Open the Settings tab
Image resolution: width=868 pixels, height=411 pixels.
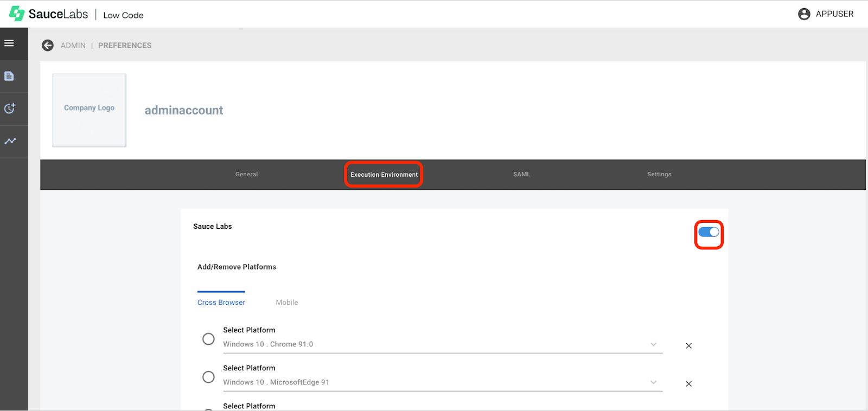tap(659, 175)
